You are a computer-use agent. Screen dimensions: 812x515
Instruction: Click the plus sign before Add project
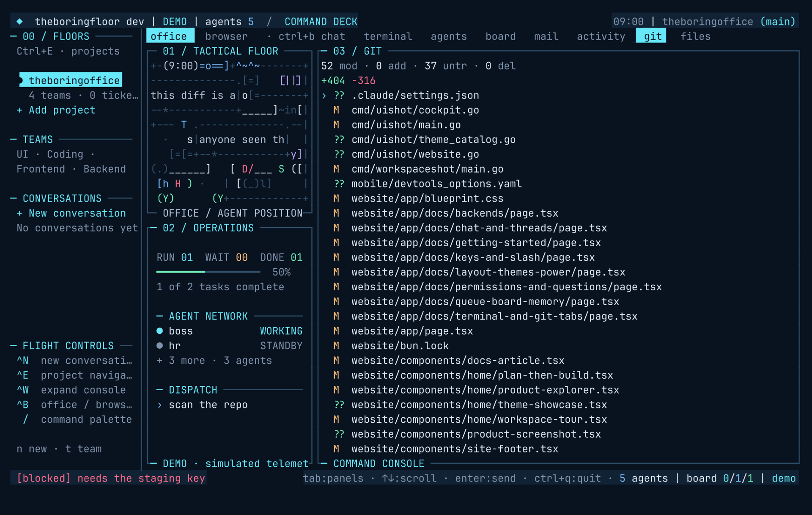click(x=19, y=110)
